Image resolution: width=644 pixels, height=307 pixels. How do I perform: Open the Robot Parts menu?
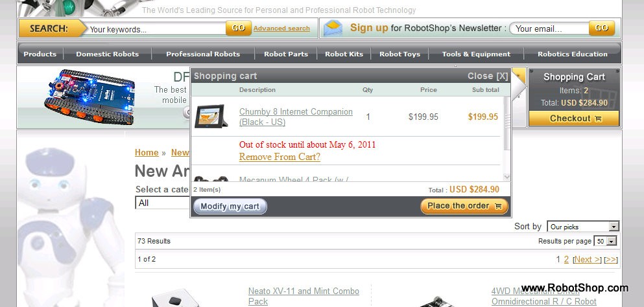(286, 54)
